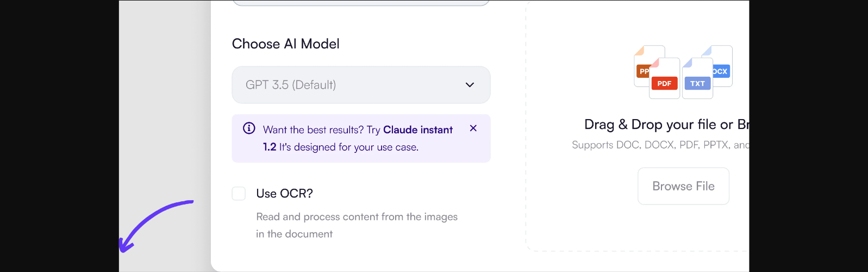This screenshot has width=868, height=272.
Task: Dismiss the Claude instant suggestion banner
Action: (x=473, y=128)
